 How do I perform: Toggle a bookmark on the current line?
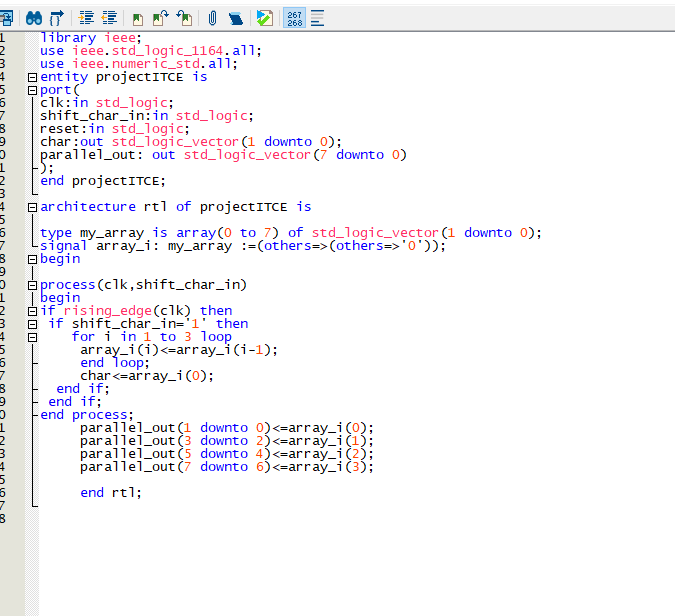pos(137,19)
